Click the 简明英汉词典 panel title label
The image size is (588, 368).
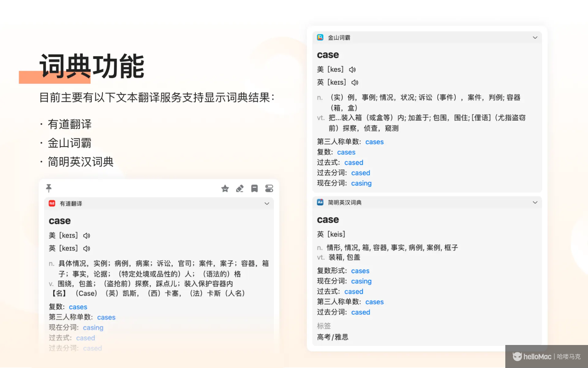(x=345, y=202)
